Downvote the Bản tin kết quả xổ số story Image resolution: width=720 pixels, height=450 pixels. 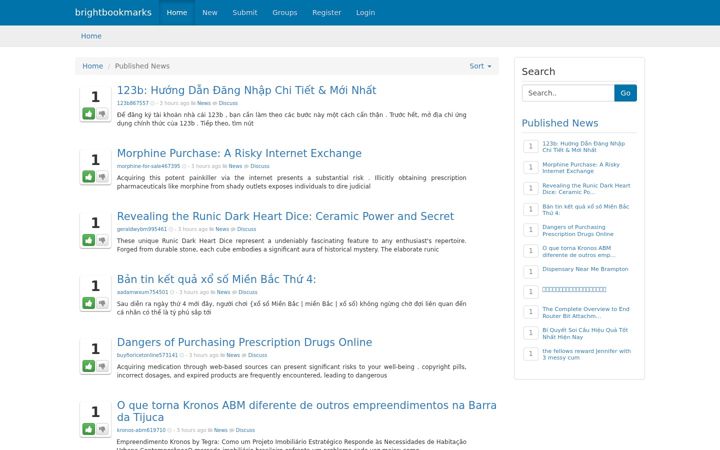coord(102,303)
